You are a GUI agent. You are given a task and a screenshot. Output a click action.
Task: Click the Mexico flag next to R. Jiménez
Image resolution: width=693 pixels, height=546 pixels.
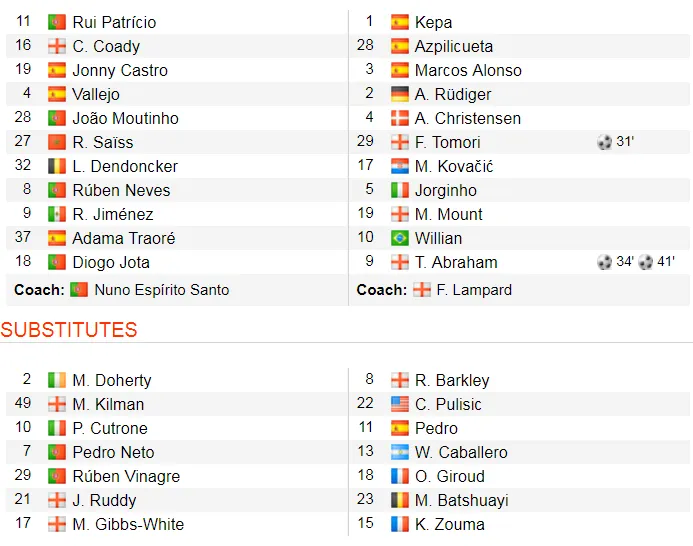pos(57,214)
